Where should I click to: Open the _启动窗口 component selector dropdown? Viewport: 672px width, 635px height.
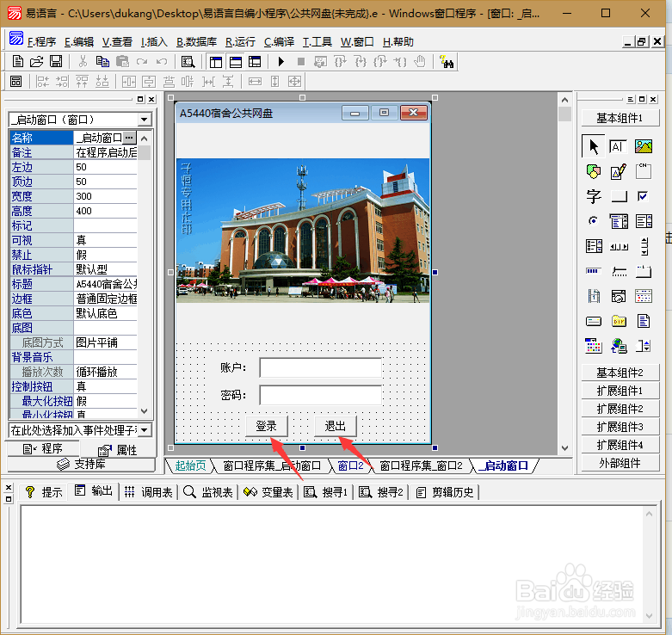click(145, 119)
